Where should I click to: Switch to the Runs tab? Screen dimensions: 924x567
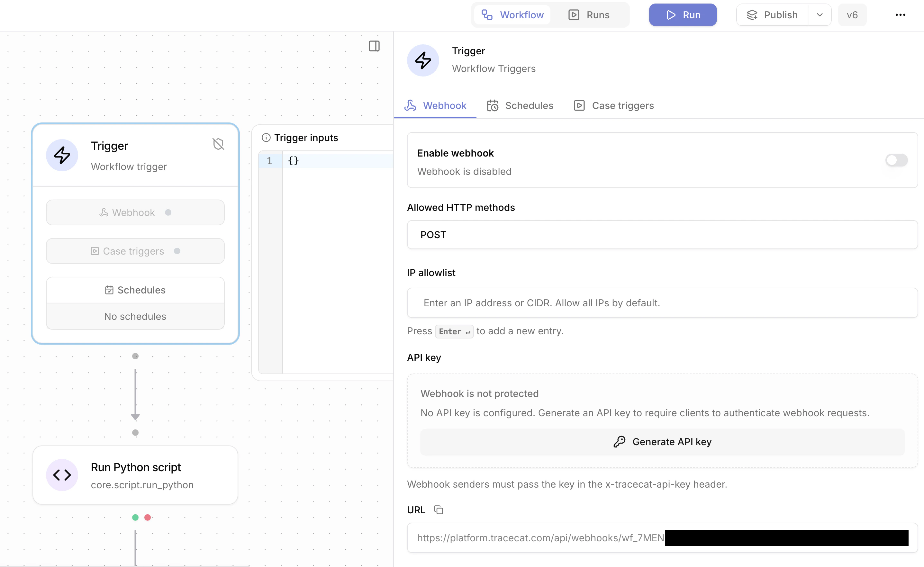coord(589,15)
